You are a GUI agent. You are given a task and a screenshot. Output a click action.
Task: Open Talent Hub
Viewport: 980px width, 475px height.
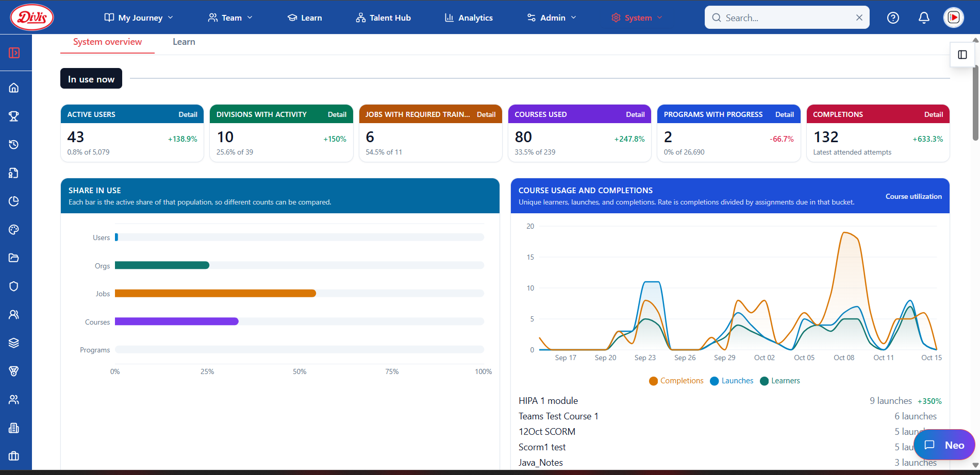[384, 18]
